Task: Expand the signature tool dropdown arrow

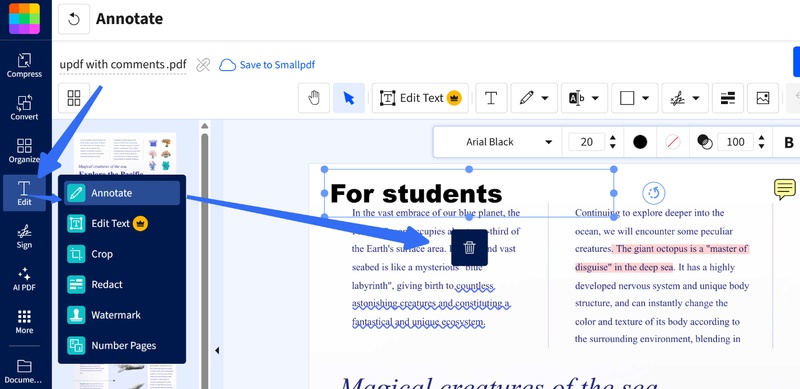Action: point(696,98)
